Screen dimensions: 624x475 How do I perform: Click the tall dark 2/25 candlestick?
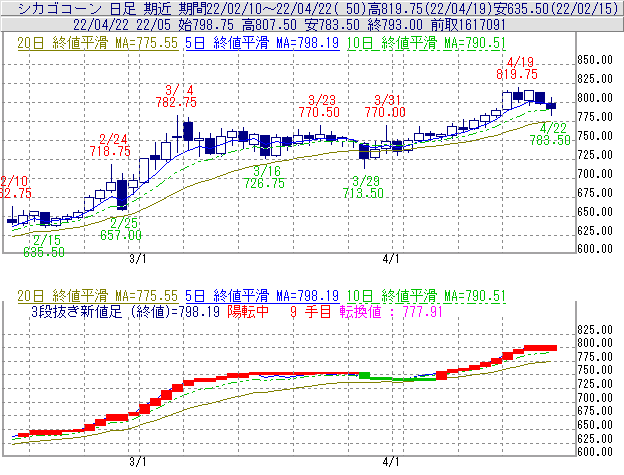click(x=122, y=193)
